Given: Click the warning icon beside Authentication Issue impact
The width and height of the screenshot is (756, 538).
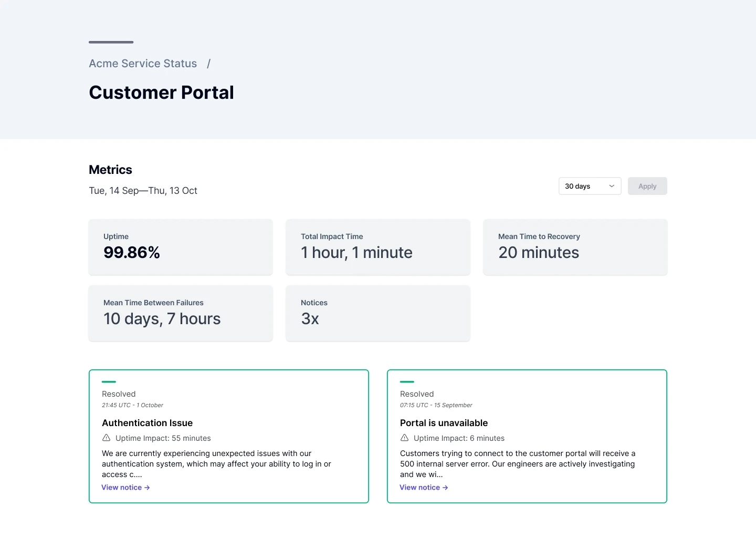Looking at the screenshot, I should coord(107,438).
